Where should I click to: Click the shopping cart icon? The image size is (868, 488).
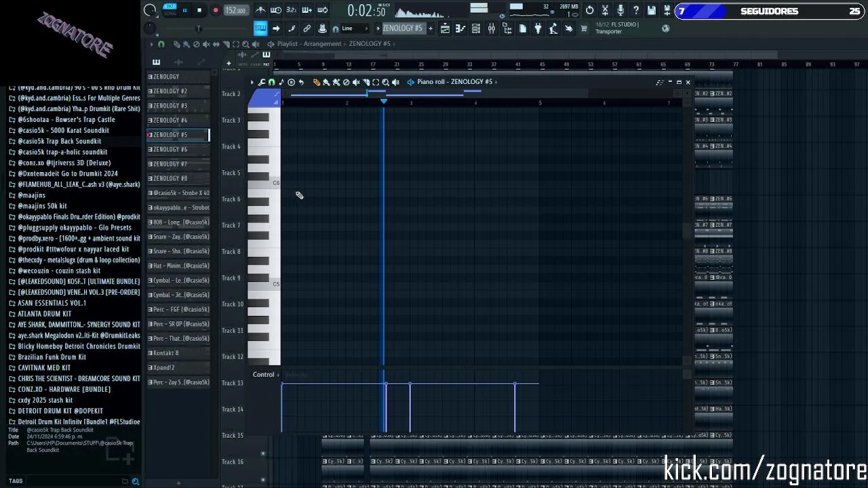click(584, 28)
